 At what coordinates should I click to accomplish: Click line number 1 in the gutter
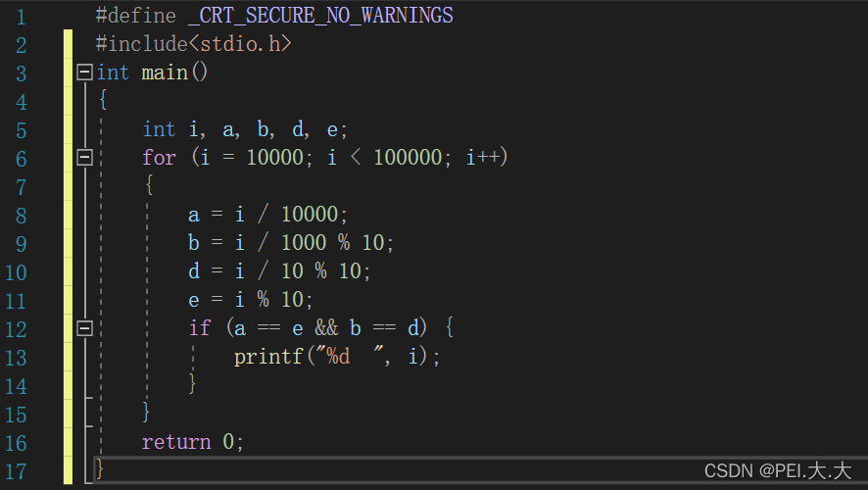[21, 18]
